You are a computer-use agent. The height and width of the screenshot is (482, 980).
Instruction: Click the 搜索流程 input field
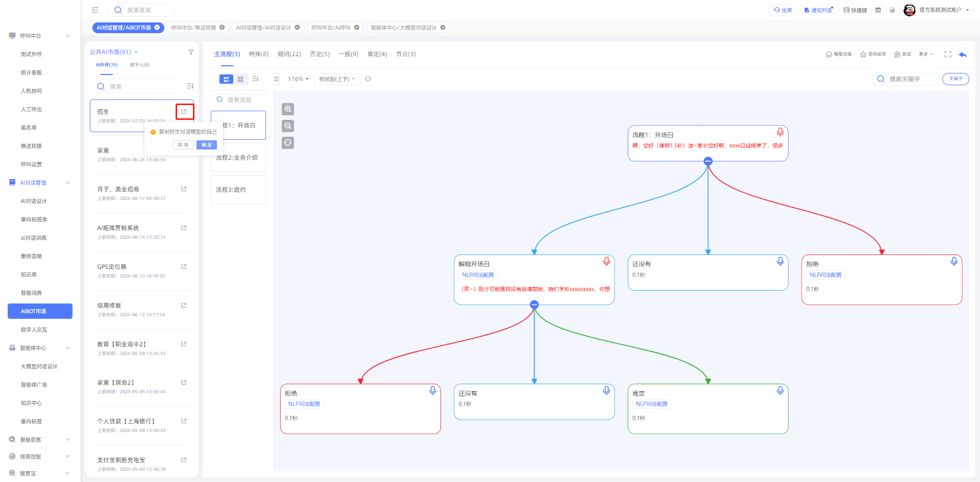238,99
